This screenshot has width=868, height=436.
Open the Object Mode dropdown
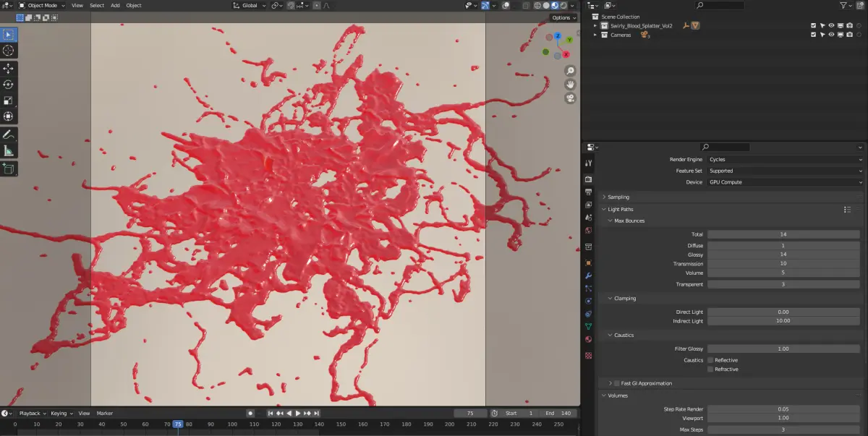coord(41,5)
